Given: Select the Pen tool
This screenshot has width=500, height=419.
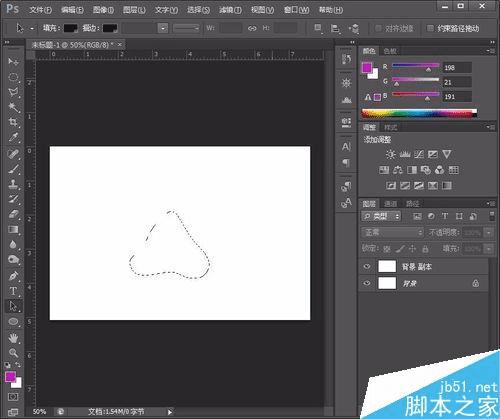Looking at the screenshot, I should (x=13, y=276).
